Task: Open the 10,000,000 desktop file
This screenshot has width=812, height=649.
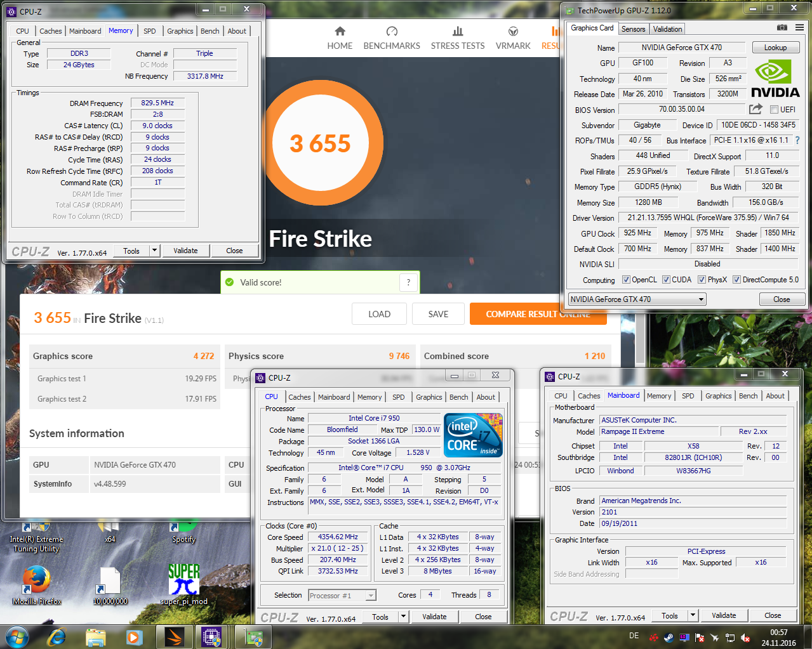Action: click(110, 585)
